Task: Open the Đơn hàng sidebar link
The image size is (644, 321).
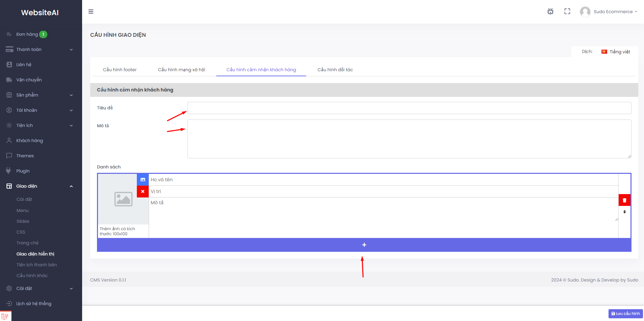Action: point(27,34)
